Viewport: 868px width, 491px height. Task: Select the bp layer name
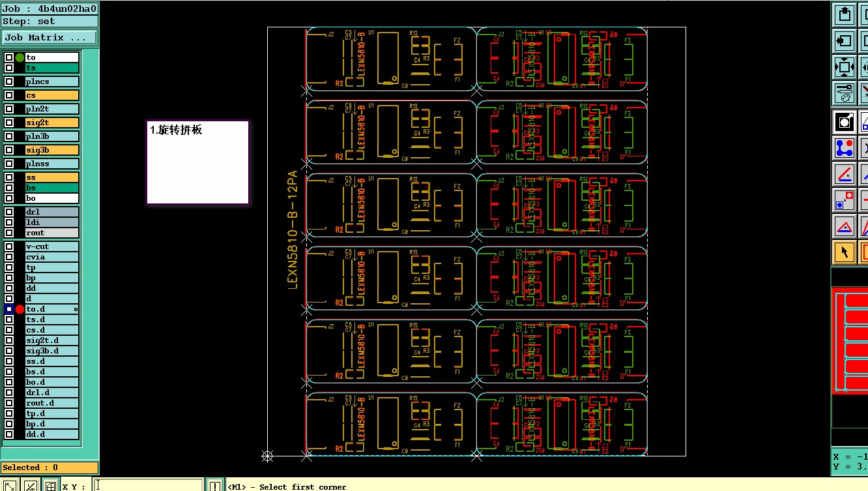point(52,278)
